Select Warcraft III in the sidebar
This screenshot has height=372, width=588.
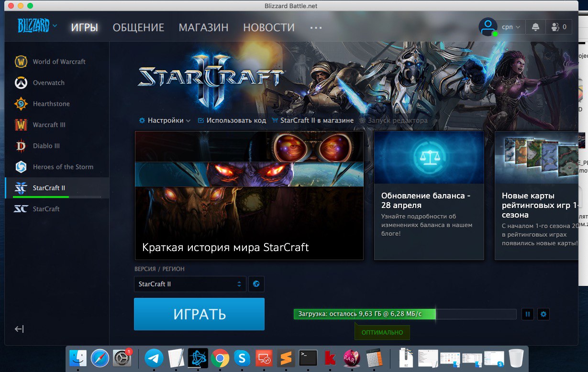pos(57,125)
